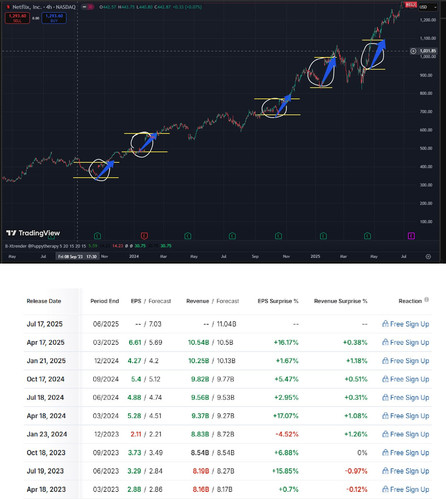Click the +16.17% EPS surprise value

tap(286, 342)
